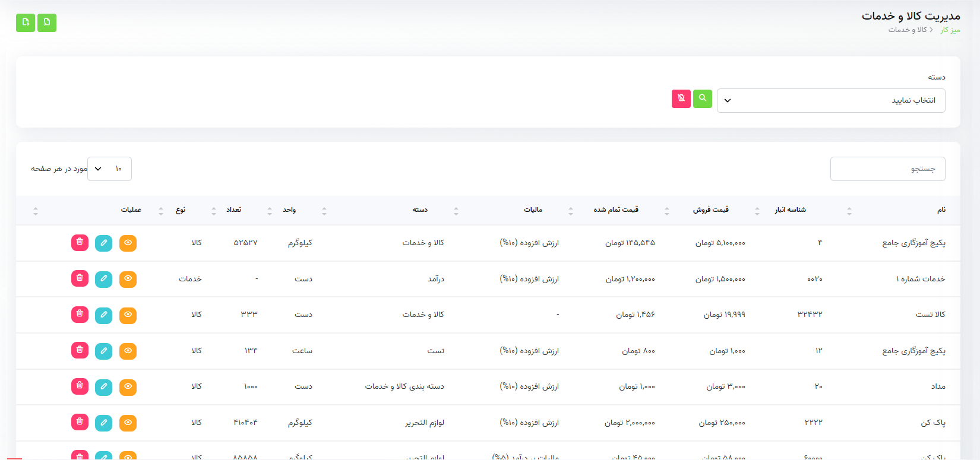Click the export file icon with outgoing arrow

click(x=26, y=23)
